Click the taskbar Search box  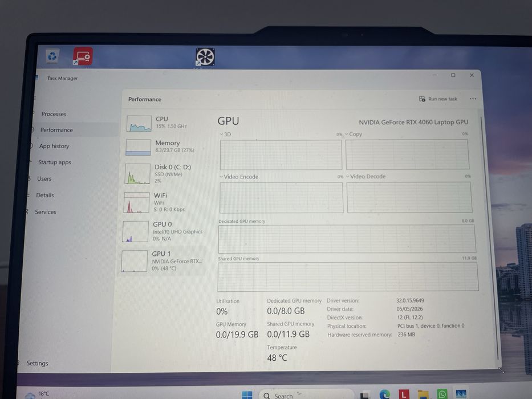coord(306,394)
